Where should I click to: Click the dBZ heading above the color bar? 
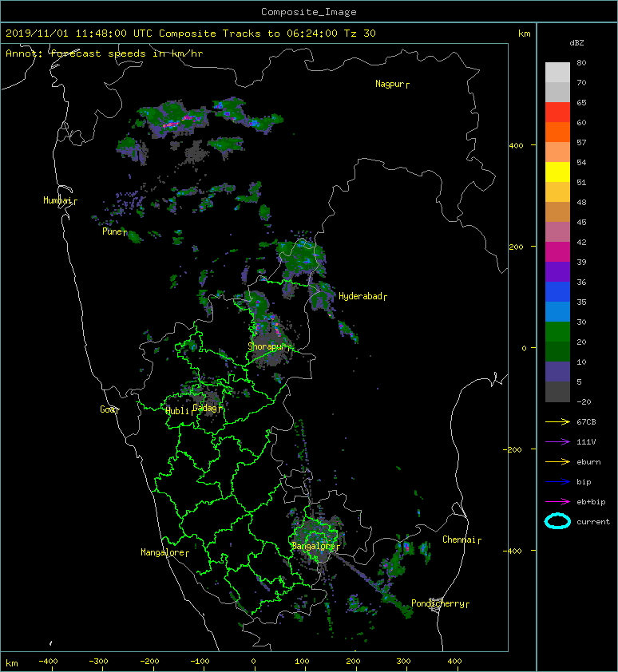(x=576, y=43)
